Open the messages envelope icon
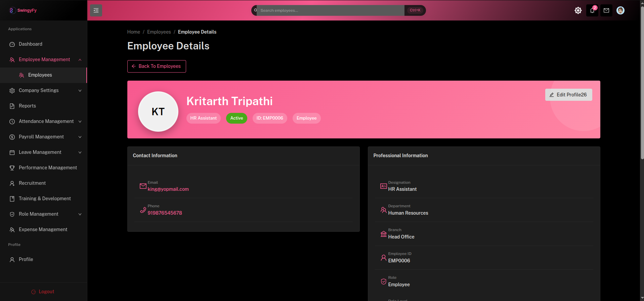Image resolution: width=644 pixels, height=301 pixels. click(606, 10)
